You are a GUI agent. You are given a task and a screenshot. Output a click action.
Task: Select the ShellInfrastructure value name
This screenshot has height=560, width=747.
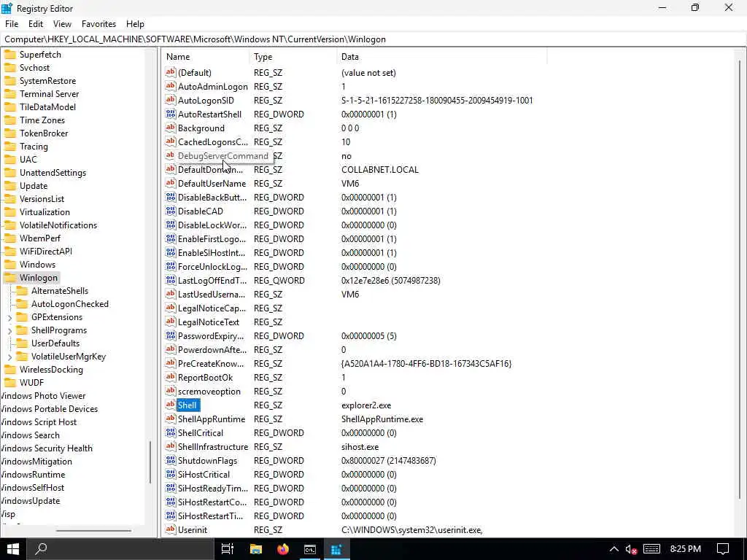click(x=212, y=447)
